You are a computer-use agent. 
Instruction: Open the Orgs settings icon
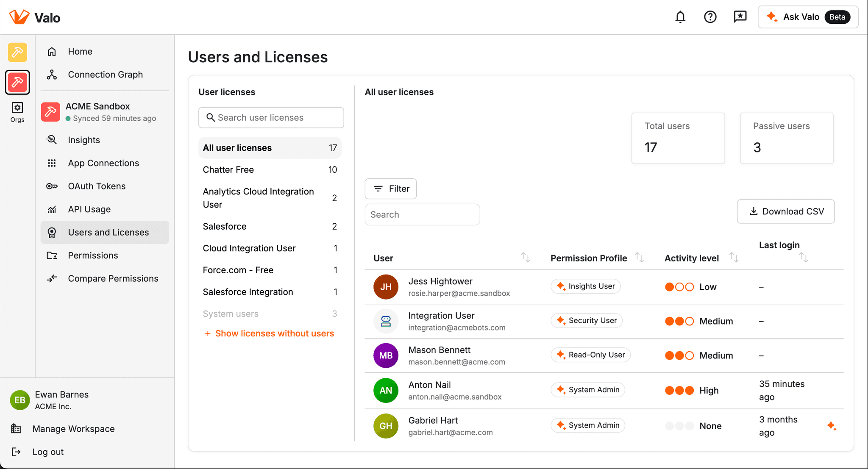(x=17, y=112)
